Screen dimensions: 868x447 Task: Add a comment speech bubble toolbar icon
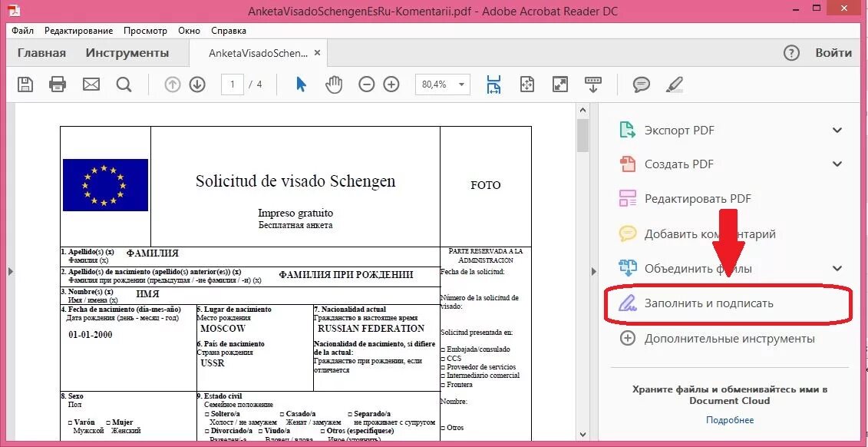point(641,84)
